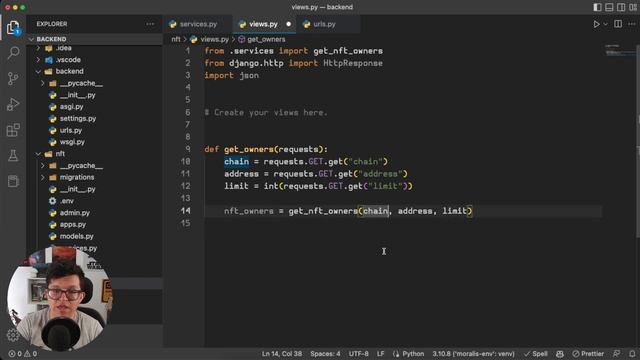
Task: Click nft in the breadcrumb
Action: (x=176, y=39)
